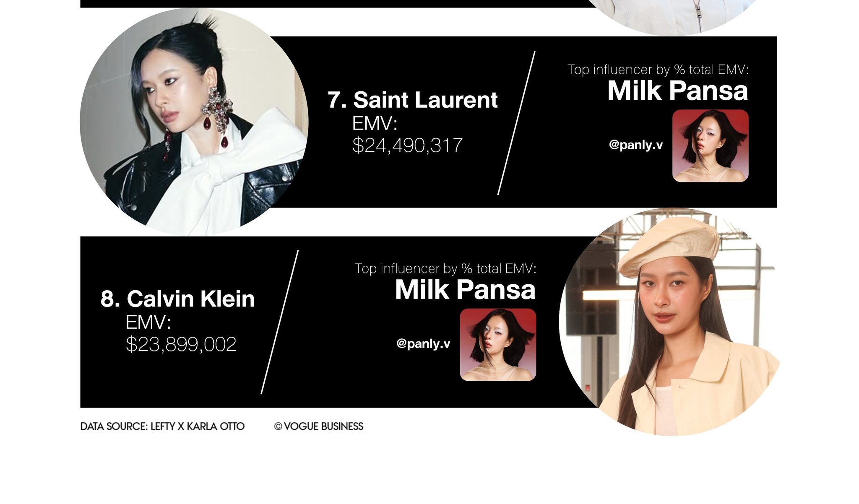Click the 'EMV:' label under Saint Laurent
Viewport: 859px width, 504px height.
click(x=375, y=123)
